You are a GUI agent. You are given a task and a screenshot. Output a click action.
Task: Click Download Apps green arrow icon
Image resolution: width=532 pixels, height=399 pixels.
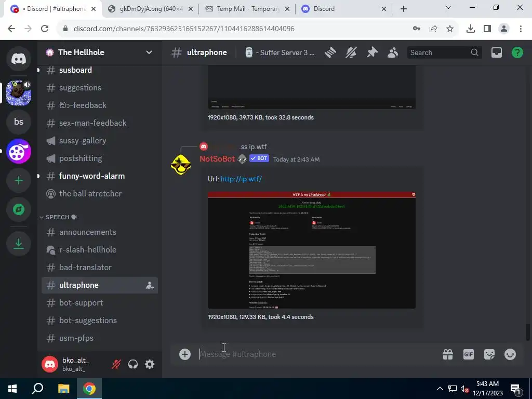click(19, 243)
